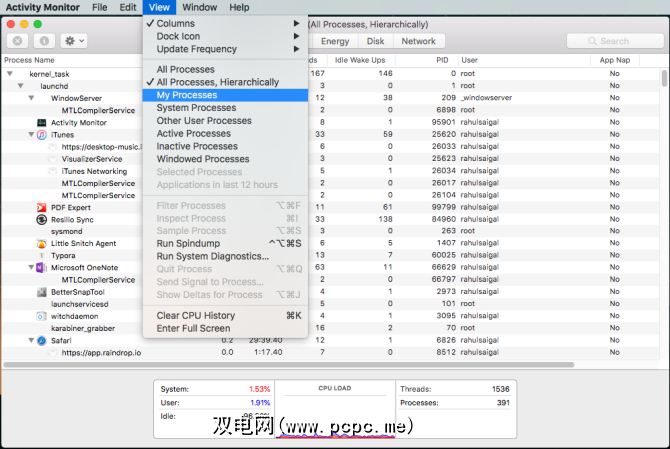Collapse the Microsoft OneNote disclosure triangle
Viewport: 670px width, 449px height.
[31, 267]
